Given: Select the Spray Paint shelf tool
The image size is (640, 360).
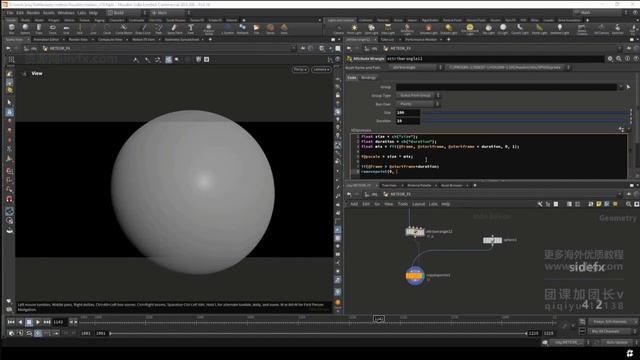Looking at the screenshot, I should pyautogui.click(x=175, y=29).
